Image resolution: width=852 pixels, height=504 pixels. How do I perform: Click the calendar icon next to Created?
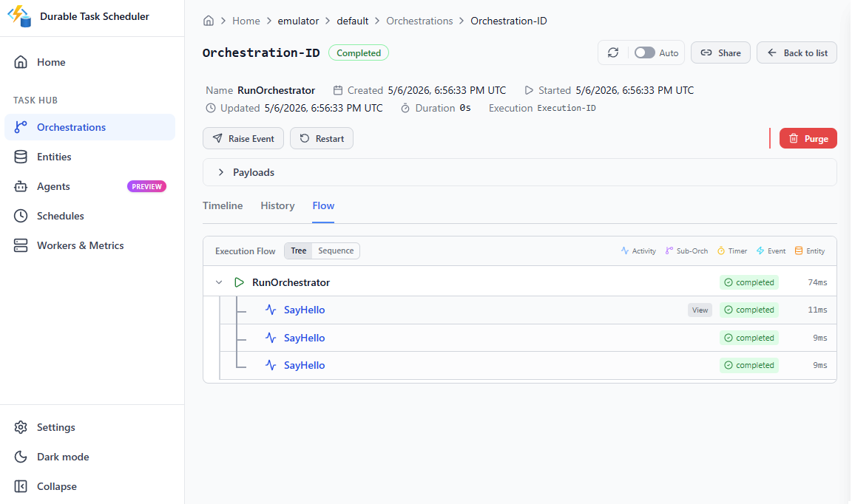pos(338,90)
